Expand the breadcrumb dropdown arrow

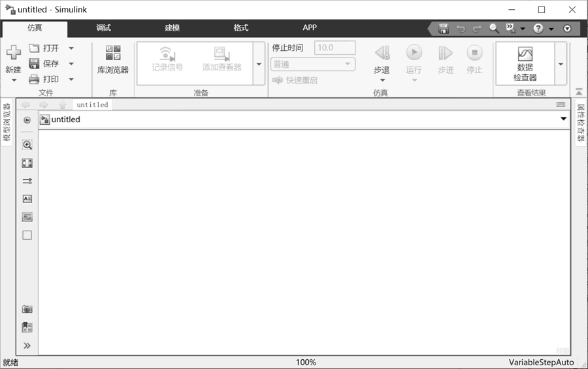click(x=563, y=119)
